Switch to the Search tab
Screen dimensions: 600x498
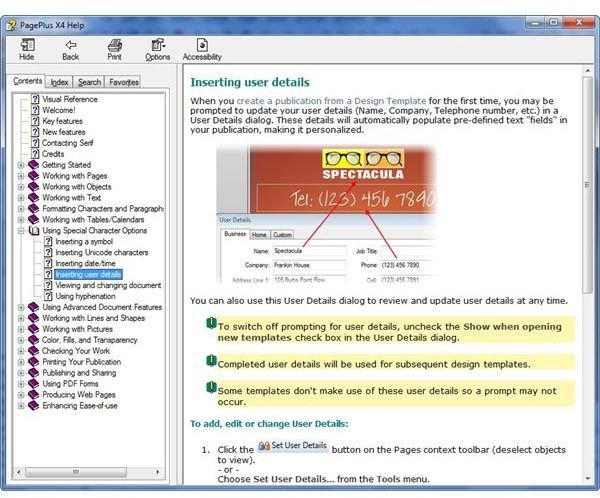pyautogui.click(x=90, y=82)
